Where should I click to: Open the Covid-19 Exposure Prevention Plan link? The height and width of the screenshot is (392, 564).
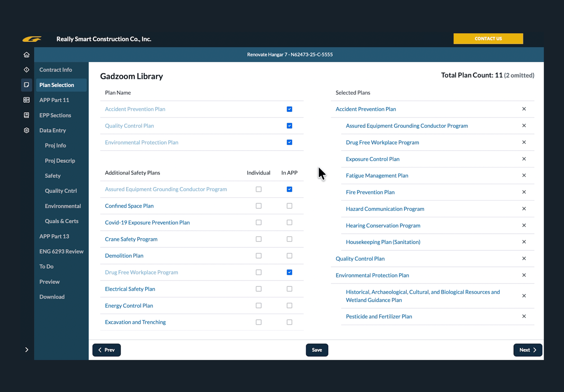(147, 223)
